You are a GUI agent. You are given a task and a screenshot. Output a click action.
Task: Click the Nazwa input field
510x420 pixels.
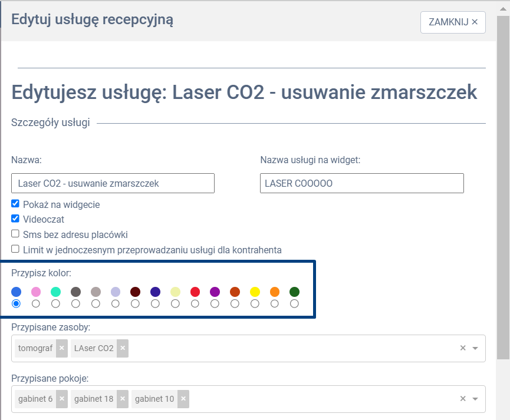click(113, 183)
